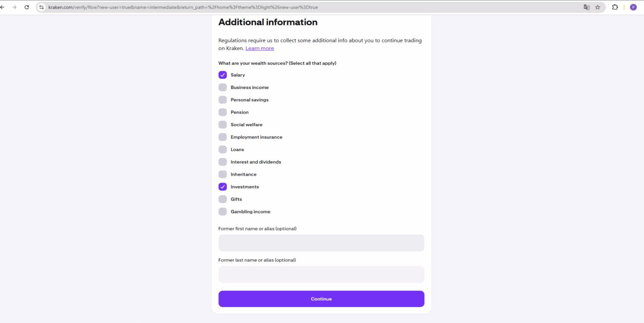
Task: Enable the Inheritance option
Action: 223,175
